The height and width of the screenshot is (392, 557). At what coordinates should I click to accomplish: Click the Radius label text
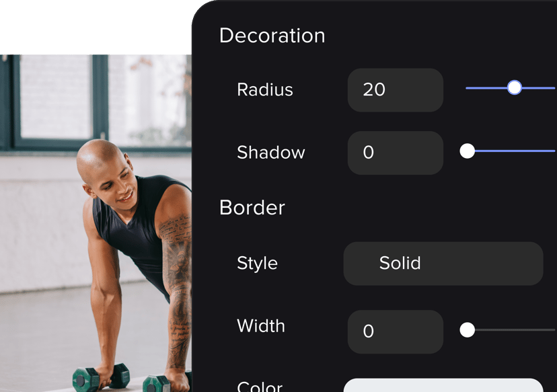(x=265, y=89)
